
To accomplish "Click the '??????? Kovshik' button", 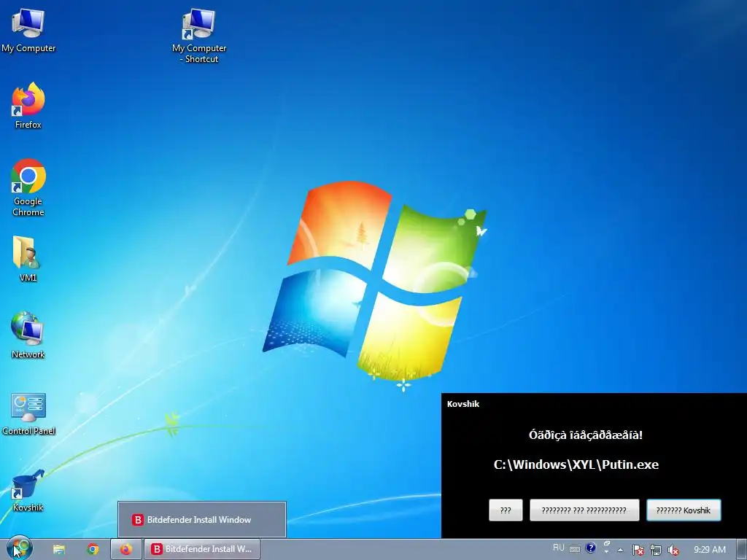I will [x=683, y=510].
